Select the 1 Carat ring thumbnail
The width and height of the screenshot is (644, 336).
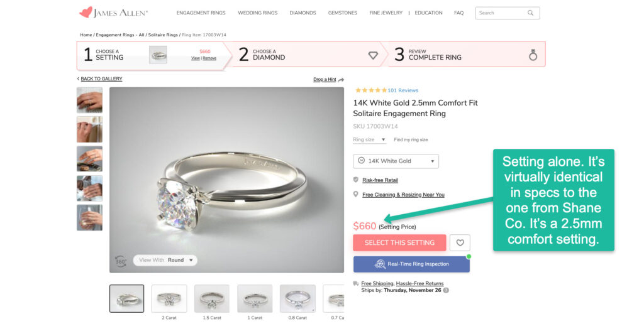point(255,299)
